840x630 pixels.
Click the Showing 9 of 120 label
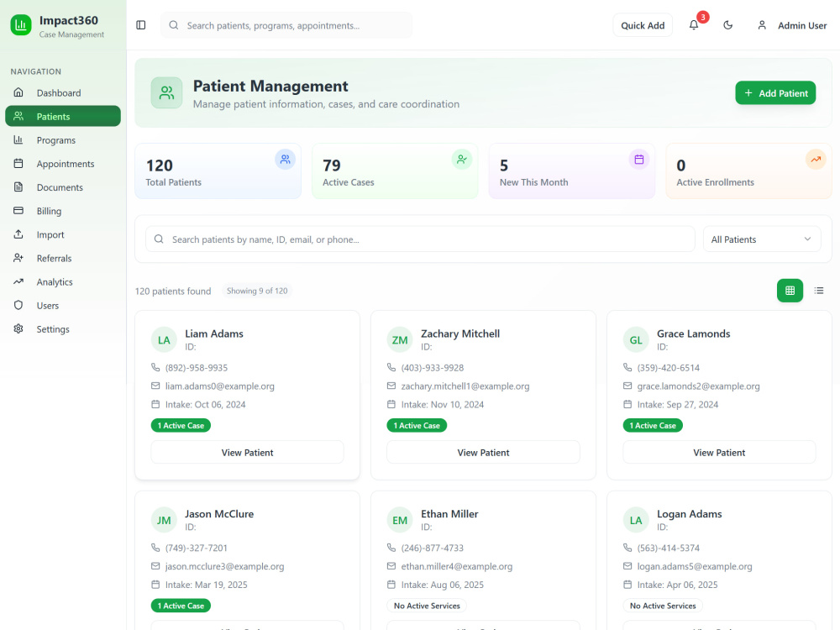tap(256, 291)
